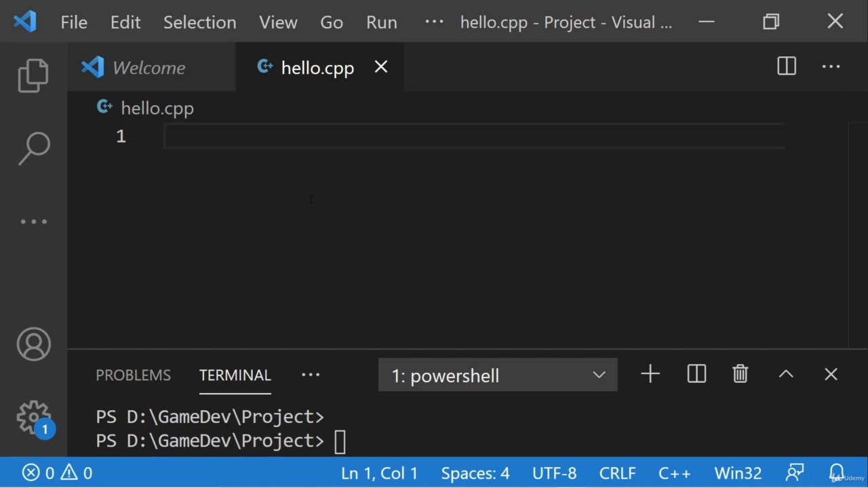Open the notifications bell in status bar
This screenshot has width=868, height=488.
[836, 472]
